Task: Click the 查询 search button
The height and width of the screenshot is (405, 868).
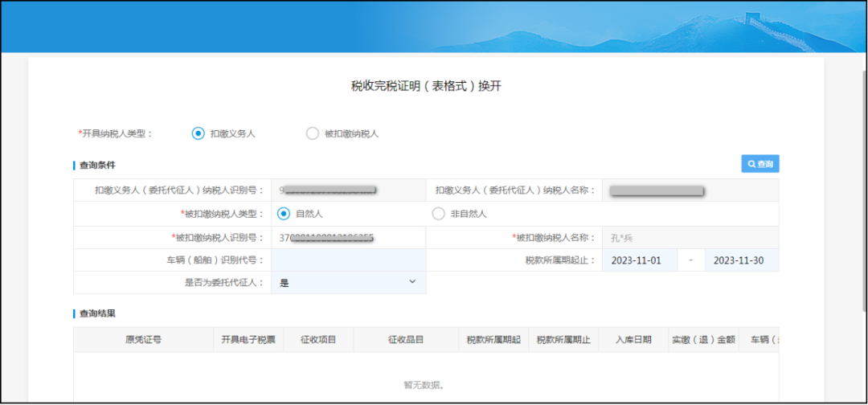Action: (759, 164)
